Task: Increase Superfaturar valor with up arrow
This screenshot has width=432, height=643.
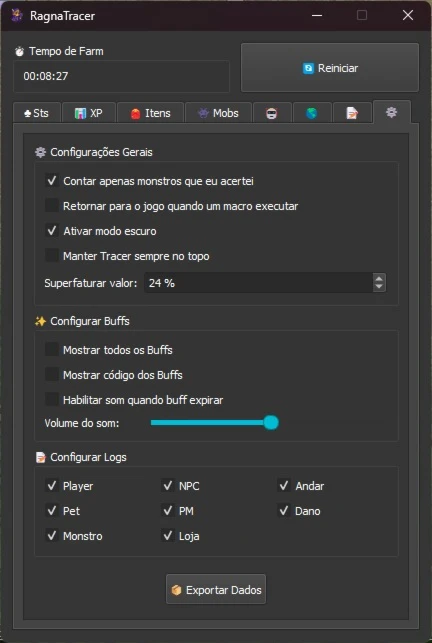Action: pos(379,278)
